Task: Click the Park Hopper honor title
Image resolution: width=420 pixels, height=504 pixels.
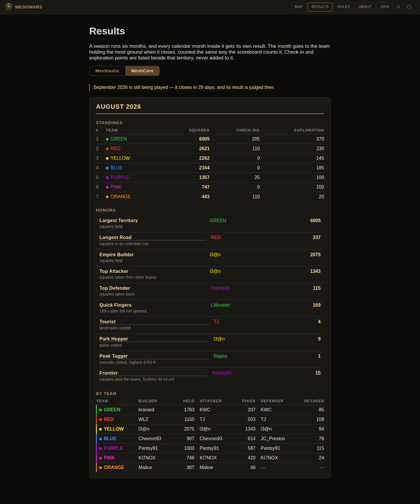Action: click(x=114, y=339)
